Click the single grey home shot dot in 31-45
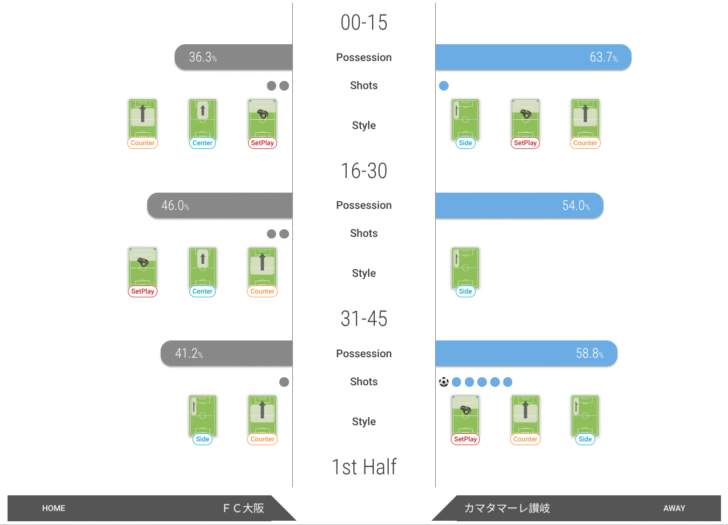Viewport: 728px width, 525px height. [x=284, y=382]
